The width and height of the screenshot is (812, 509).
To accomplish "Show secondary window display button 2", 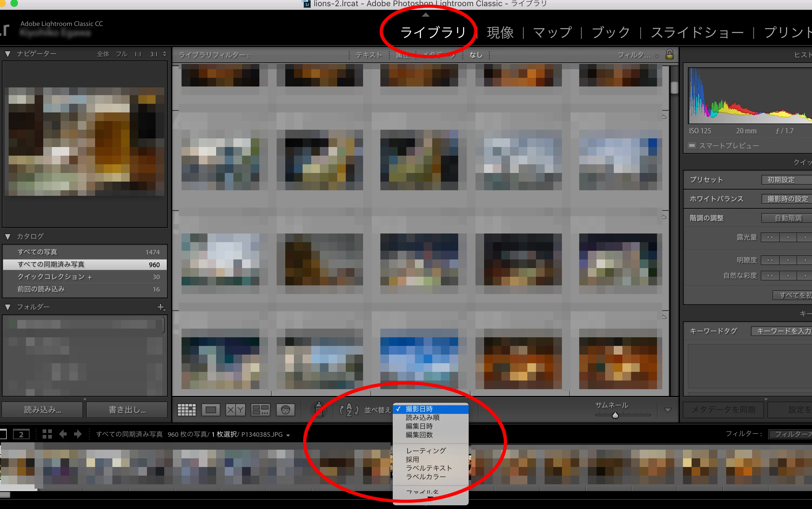I will [21, 434].
